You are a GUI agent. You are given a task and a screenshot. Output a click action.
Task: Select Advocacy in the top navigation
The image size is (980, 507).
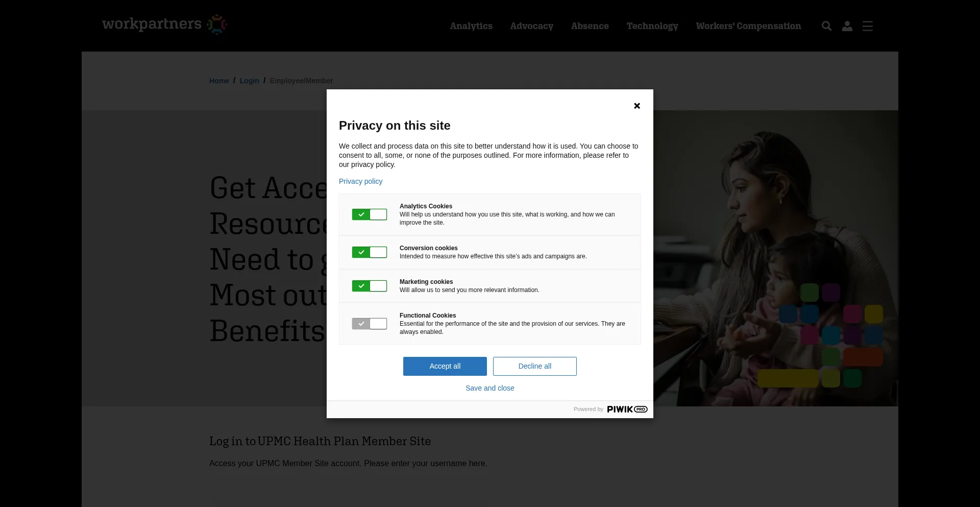tap(531, 26)
